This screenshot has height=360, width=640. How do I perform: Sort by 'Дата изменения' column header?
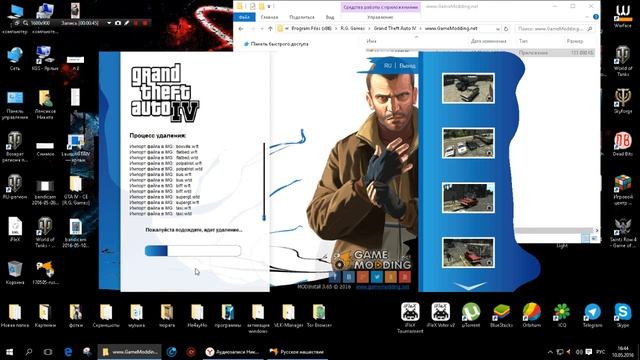click(x=488, y=41)
